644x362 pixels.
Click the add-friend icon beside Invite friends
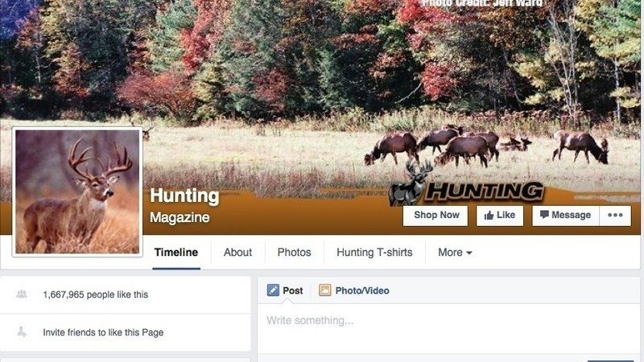tap(22, 331)
